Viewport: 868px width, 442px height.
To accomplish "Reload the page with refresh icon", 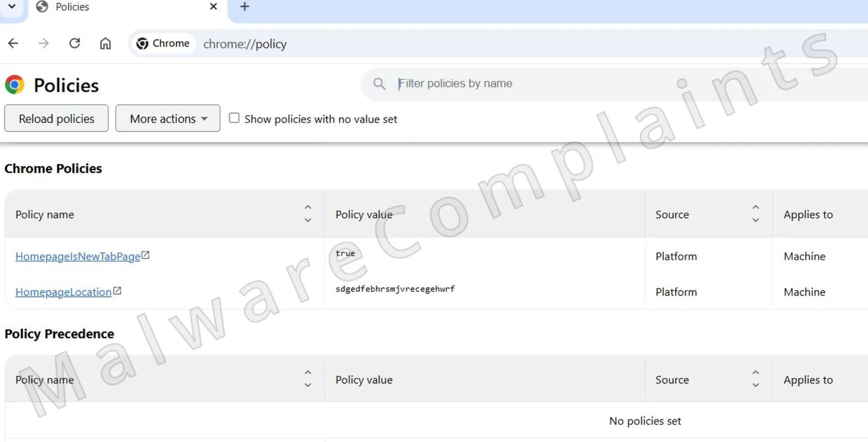I will point(75,44).
